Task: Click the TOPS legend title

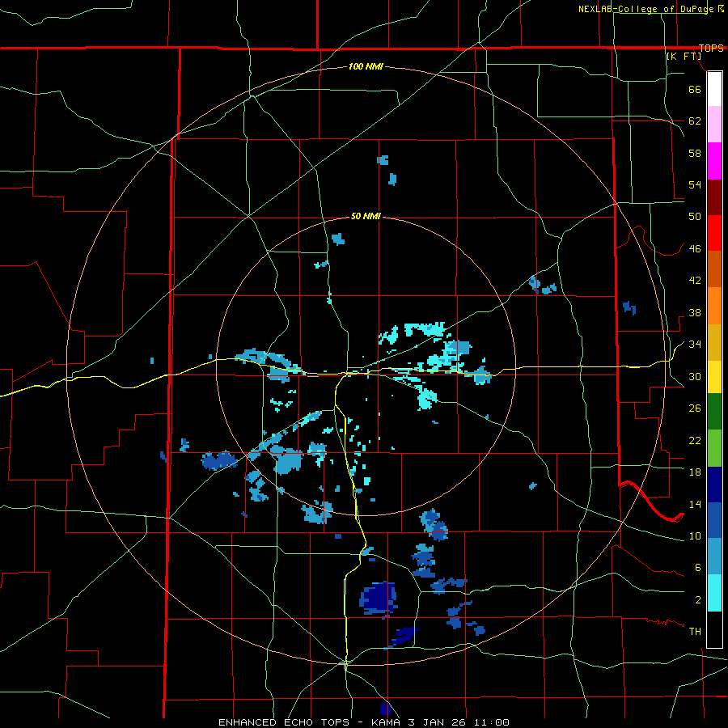Action: click(711, 48)
